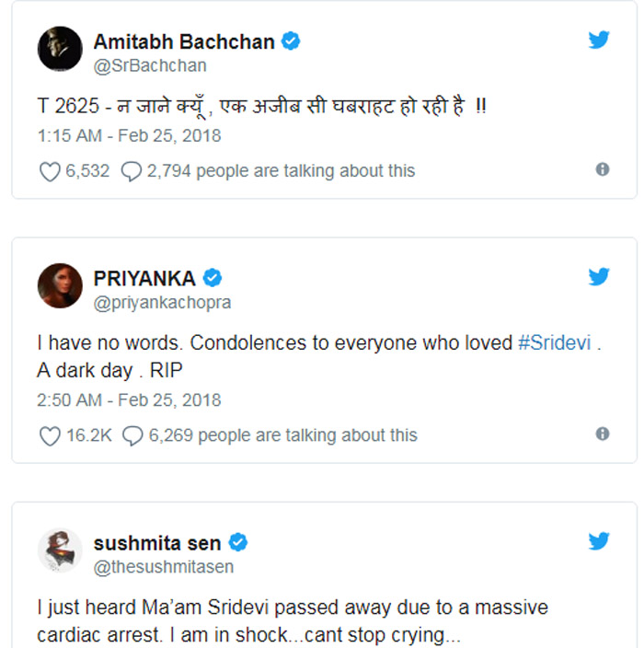
Task: Open PRIYANKA's profile picture
Action: pyautogui.click(x=60, y=285)
